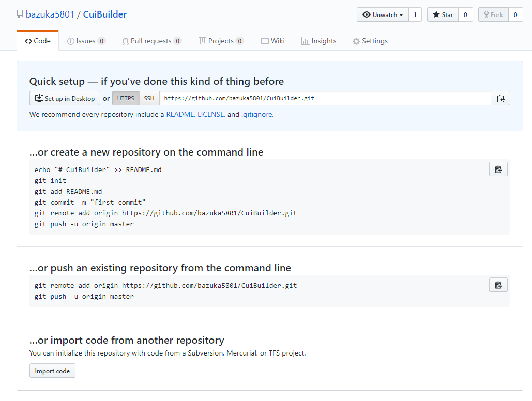532x401 pixels.
Task: Click the Import code button
Action: (52, 371)
